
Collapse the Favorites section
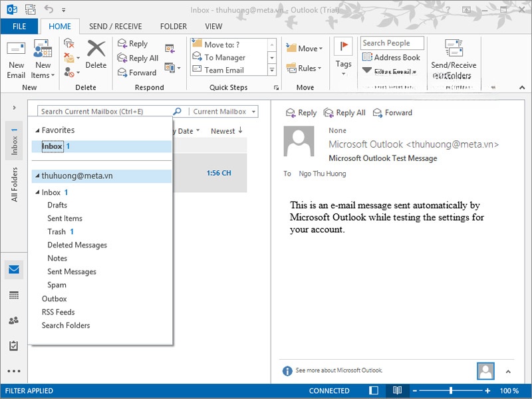click(37, 130)
